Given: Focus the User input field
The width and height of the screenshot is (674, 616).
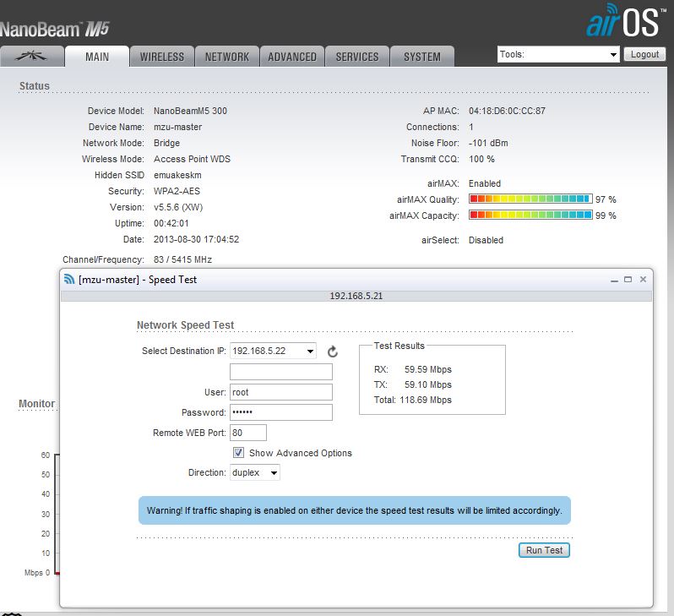Looking at the screenshot, I should tap(280, 392).
